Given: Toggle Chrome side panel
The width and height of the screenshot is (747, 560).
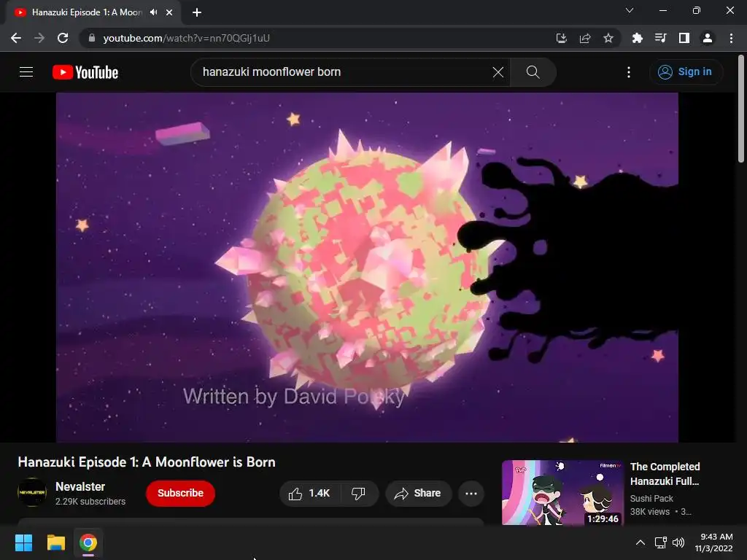Looking at the screenshot, I should pyautogui.click(x=684, y=38).
